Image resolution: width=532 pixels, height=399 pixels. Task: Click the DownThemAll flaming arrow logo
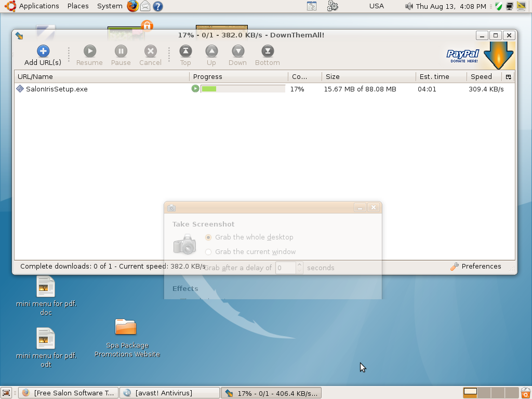[x=498, y=55]
